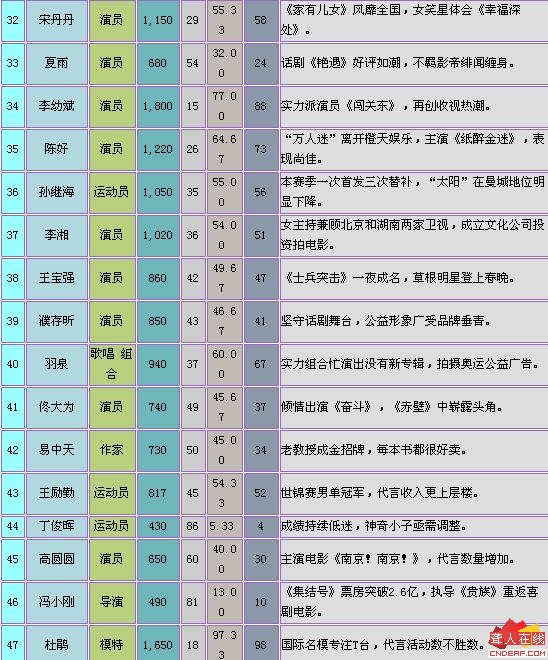Select score 5.33 in 丁俊晖 row
548x660 pixels.
coord(221,526)
